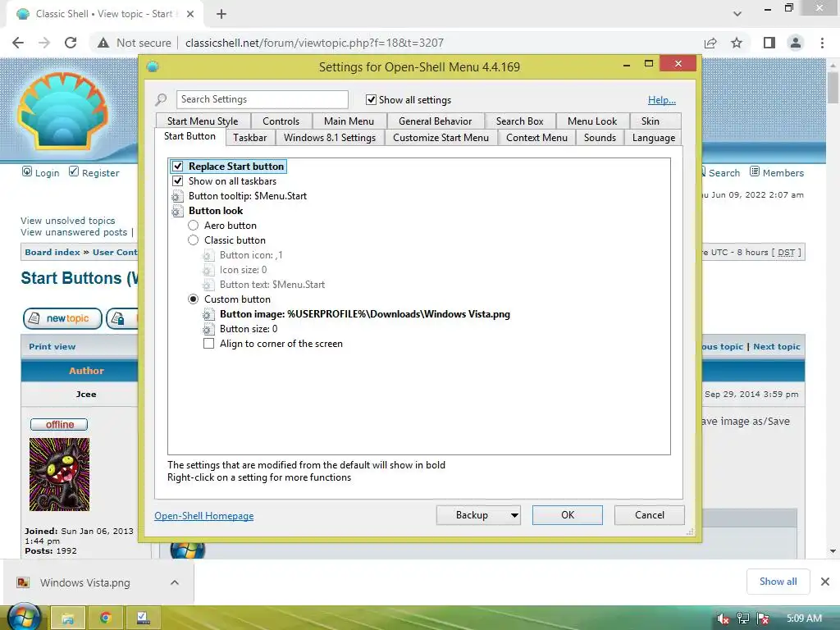Click OK to apply settings
The height and width of the screenshot is (630, 840).
coord(568,515)
